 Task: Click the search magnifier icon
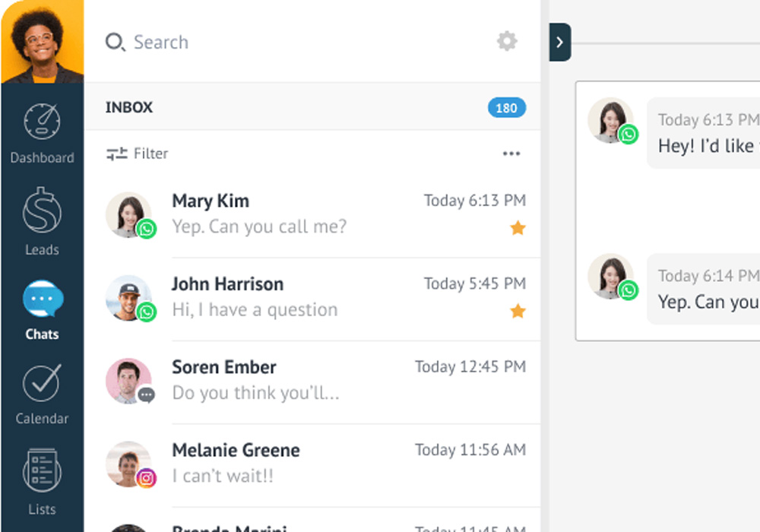(115, 42)
